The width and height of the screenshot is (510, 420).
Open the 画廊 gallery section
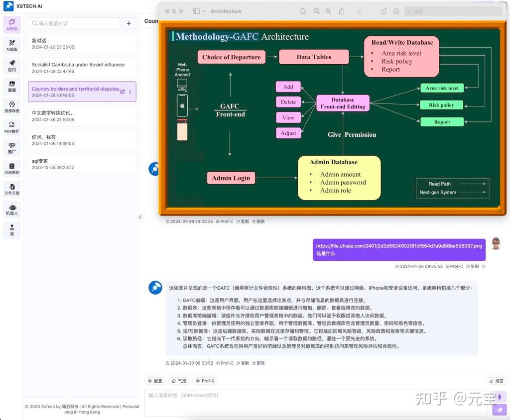coord(11,86)
